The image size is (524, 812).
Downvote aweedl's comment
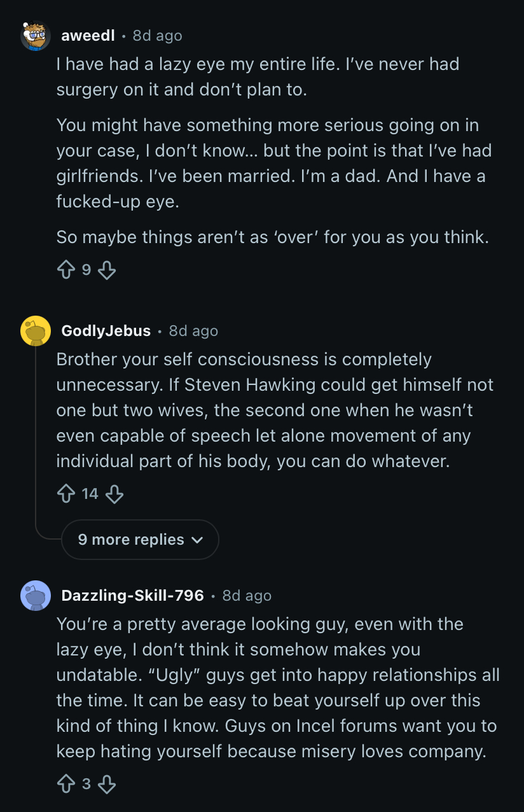point(107,270)
